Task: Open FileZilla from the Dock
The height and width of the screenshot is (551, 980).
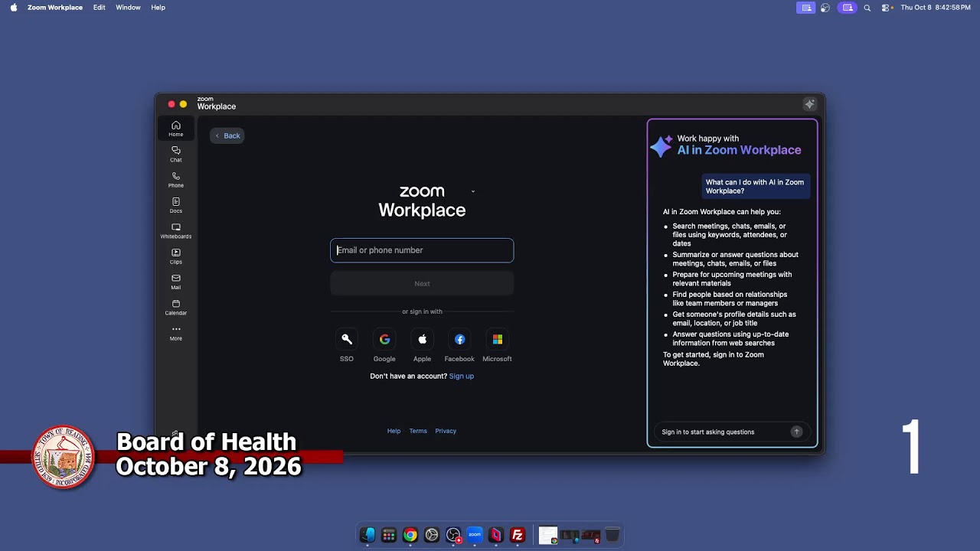Action: 518,535
